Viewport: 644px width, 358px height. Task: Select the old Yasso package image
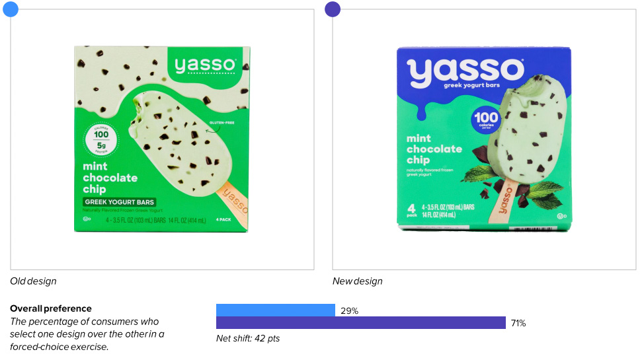[162, 139]
